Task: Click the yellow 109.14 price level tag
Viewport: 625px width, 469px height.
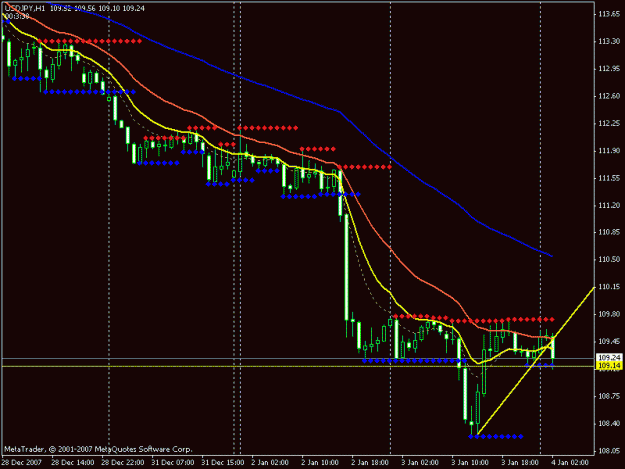Action: click(x=609, y=365)
